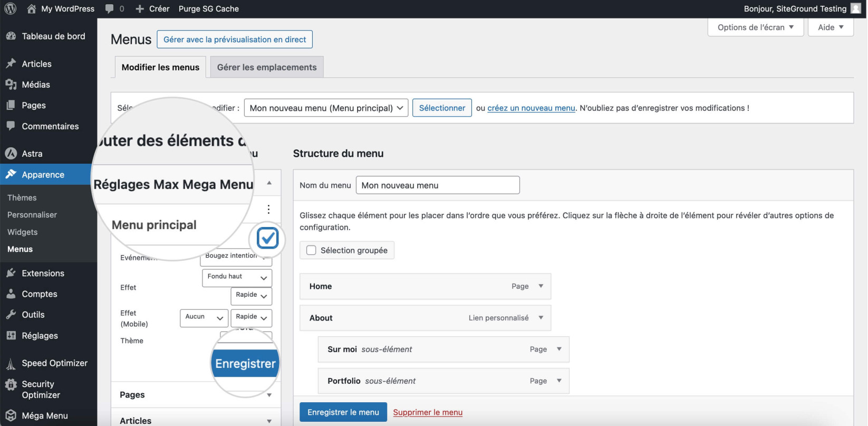Expand the Sur moi sub-item arrow
This screenshot has height=426, width=868.
[559, 349]
